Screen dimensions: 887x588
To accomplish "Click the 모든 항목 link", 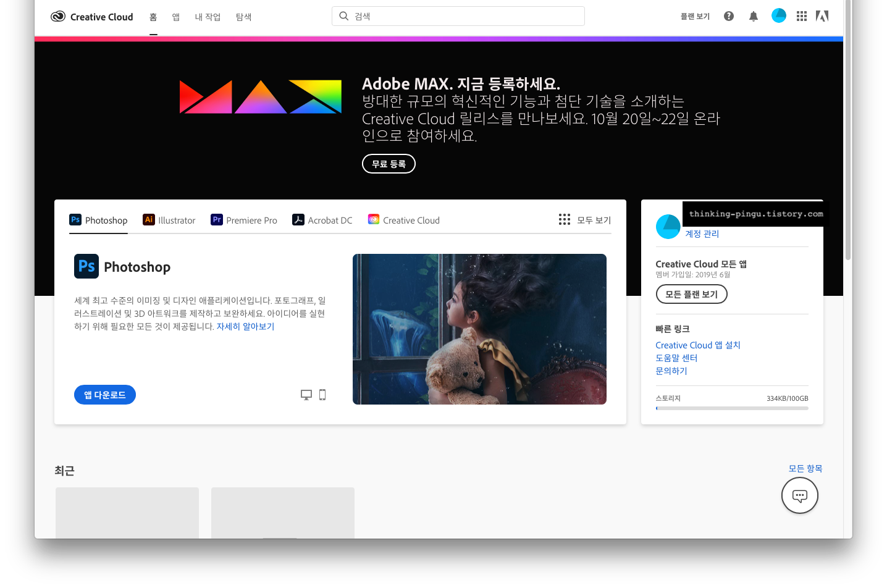I will point(805,469).
